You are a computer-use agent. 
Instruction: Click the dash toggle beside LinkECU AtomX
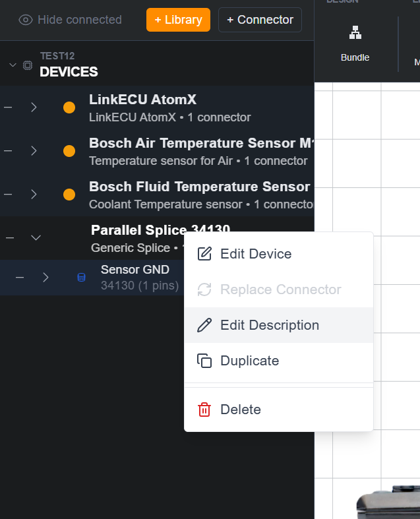tap(8, 107)
